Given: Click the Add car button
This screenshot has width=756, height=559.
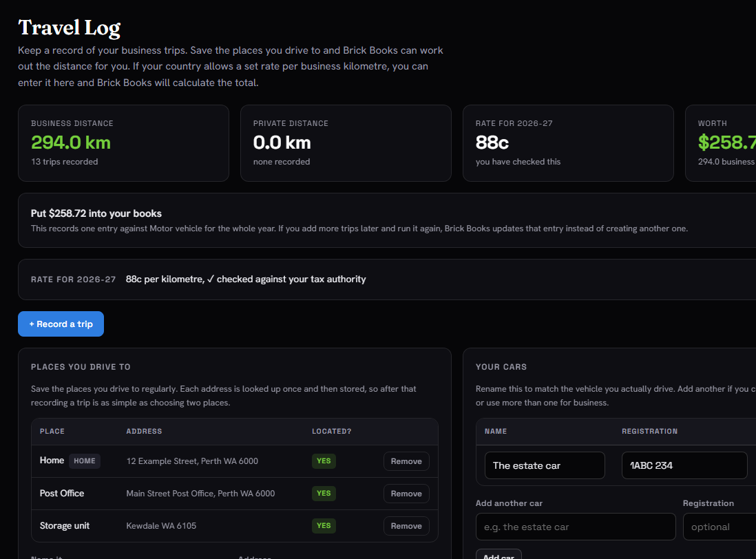Looking at the screenshot, I should 498,555.
